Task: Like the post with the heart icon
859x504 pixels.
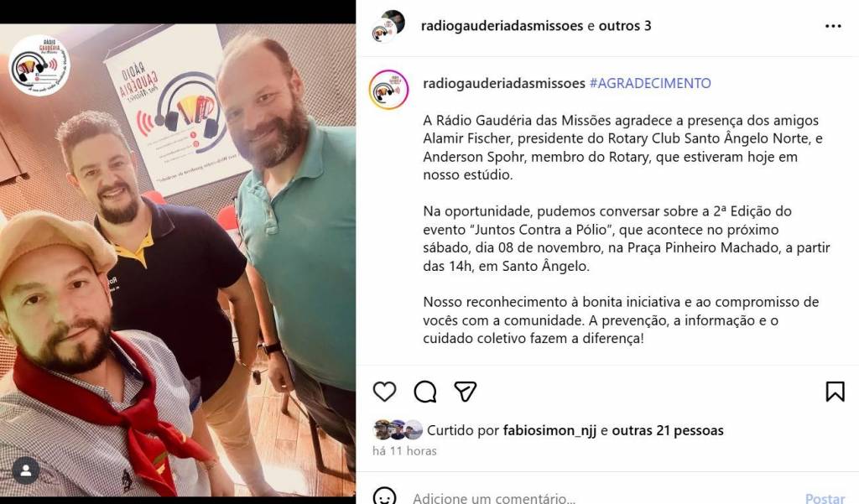Action: point(384,392)
